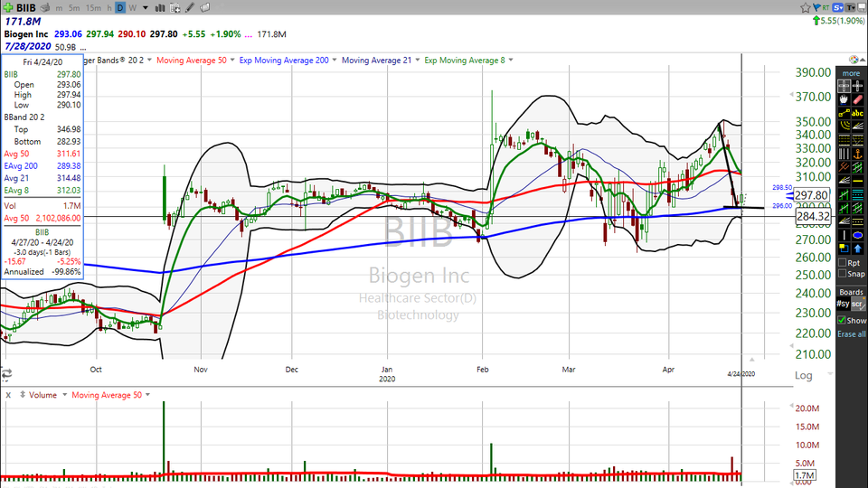Image resolution: width=868 pixels, height=488 pixels.
Task: Switch timeframe to hourly h
Action: 109,8
